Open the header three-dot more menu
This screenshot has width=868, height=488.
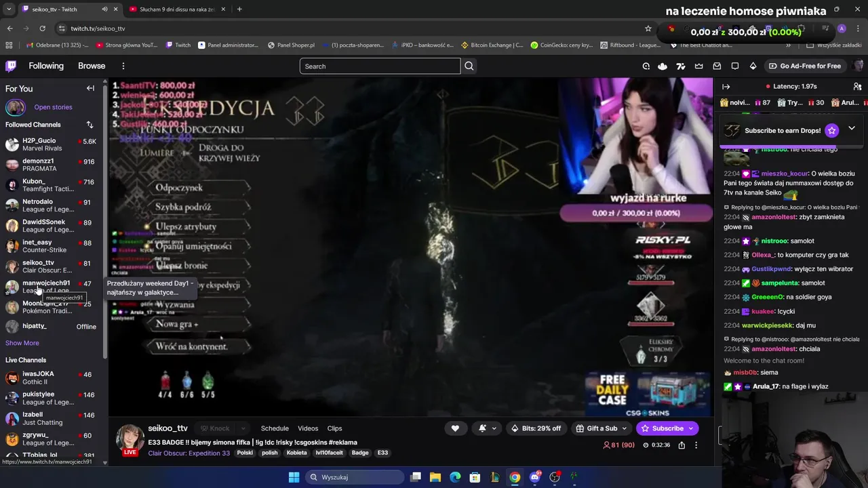point(123,66)
